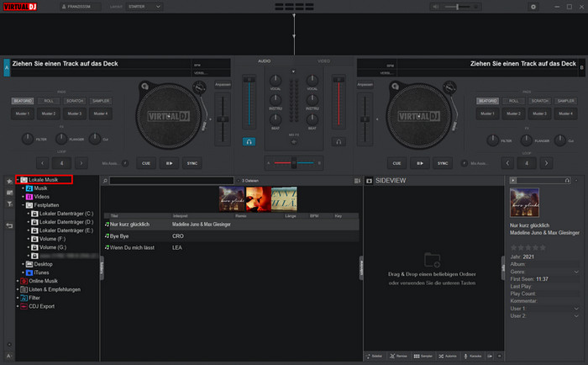
Task: Collapse the Festplatten tree node
Action: tap(23, 205)
